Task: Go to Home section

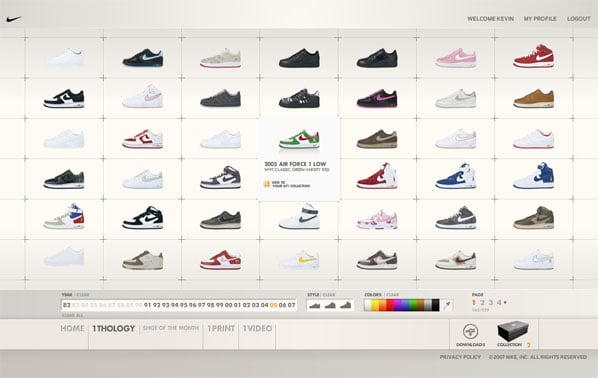Action: 72,328
